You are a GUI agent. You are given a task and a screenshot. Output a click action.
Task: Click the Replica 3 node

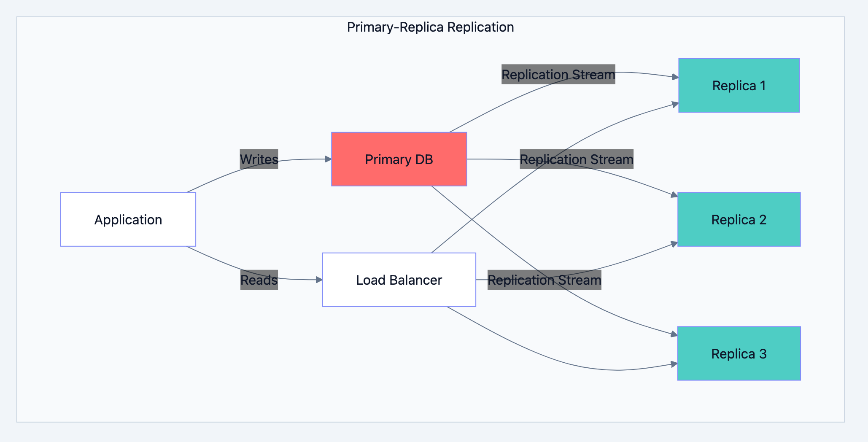point(739,353)
